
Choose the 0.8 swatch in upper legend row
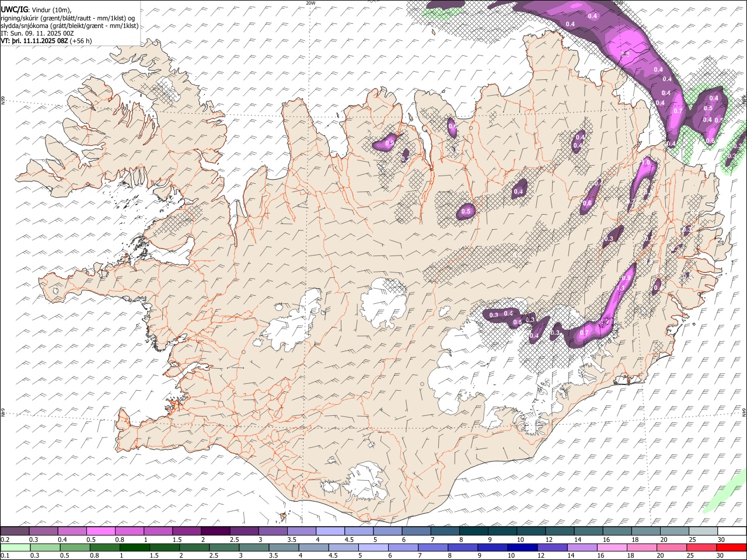(129, 531)
